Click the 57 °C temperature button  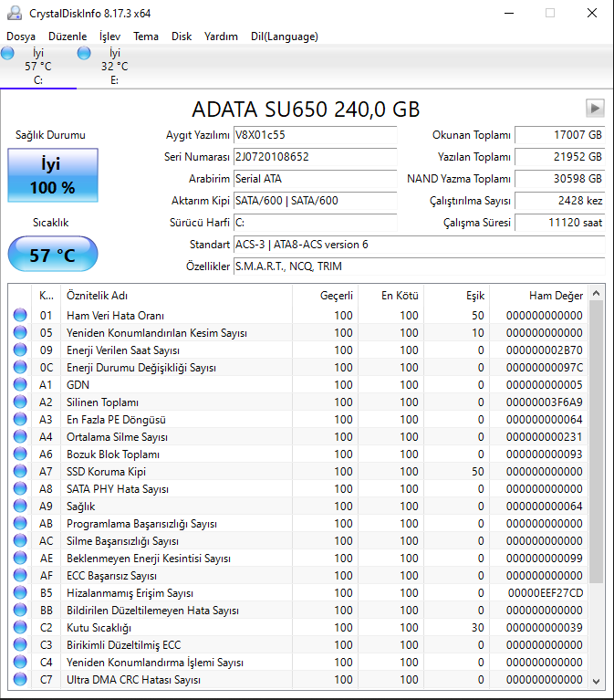point(53,255)
